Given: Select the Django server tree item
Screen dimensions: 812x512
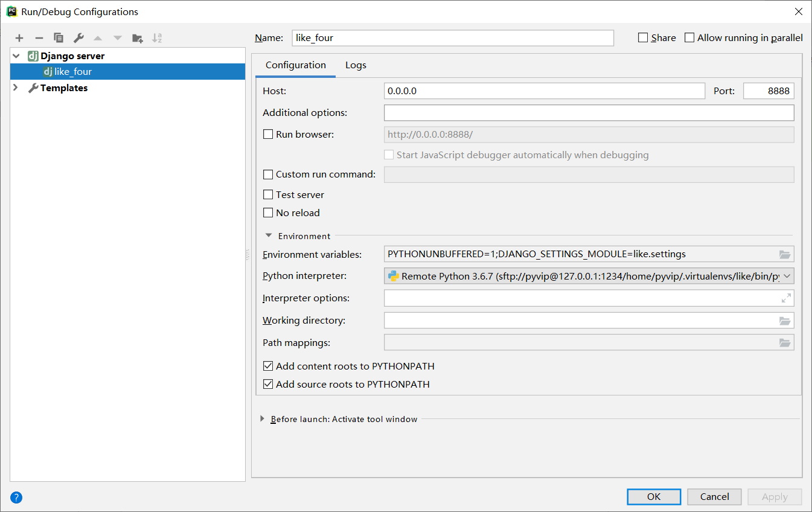Looking at the screenshot, I should tap(72, 56).
